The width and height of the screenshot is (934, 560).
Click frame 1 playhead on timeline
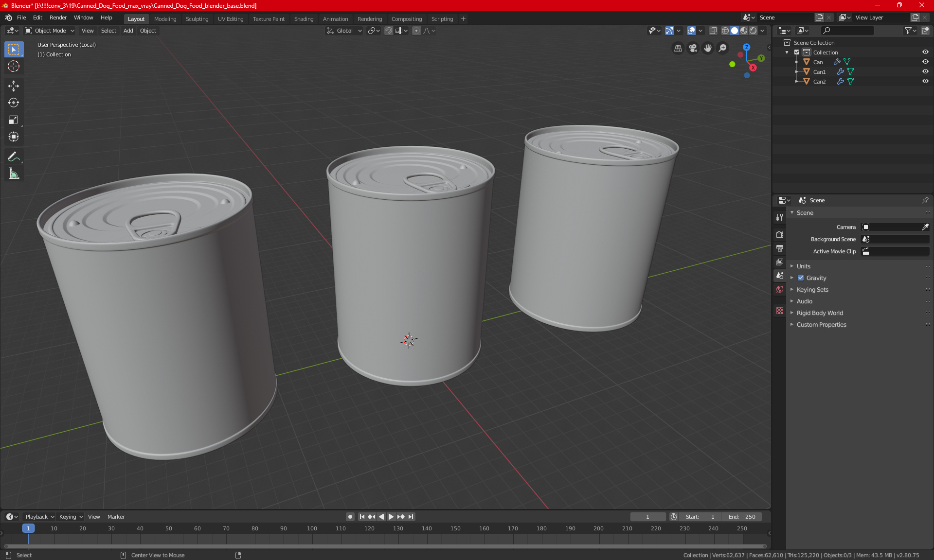point(28,528)
